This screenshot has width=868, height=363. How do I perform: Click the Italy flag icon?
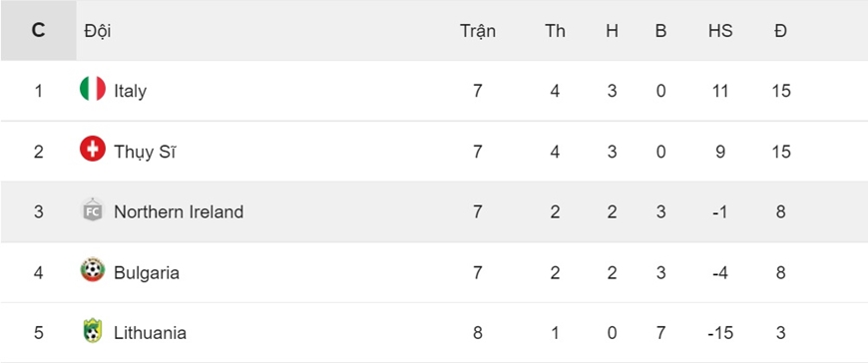(x=93, y=89)
